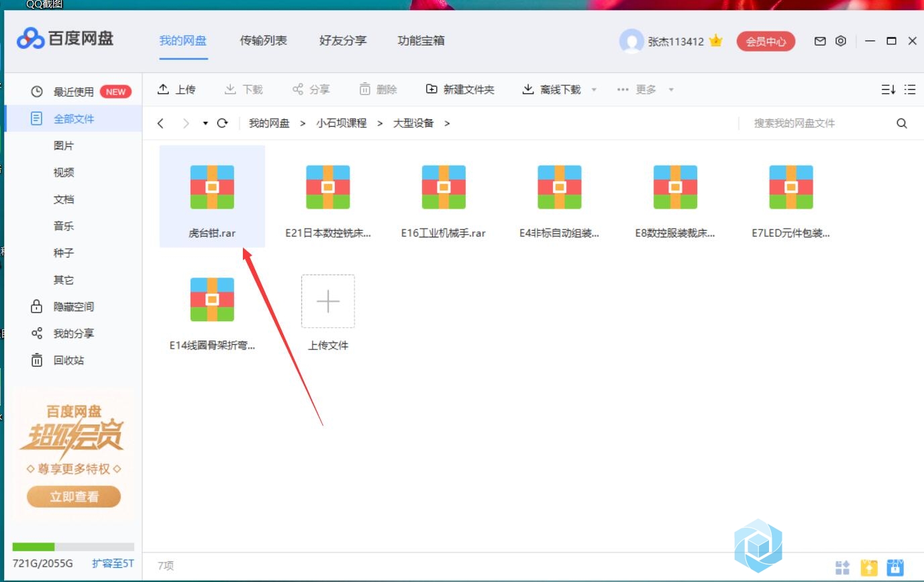
Task: Open the 我的网盘 tab
Action: tap(183, 40)
